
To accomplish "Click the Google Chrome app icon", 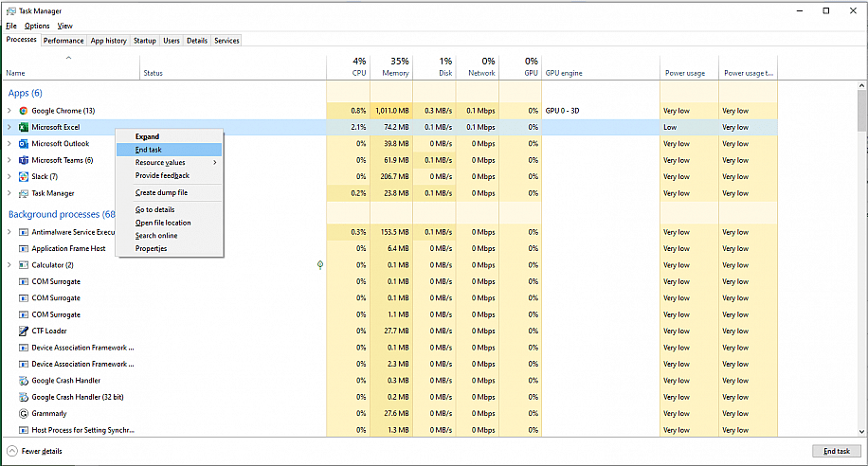I will tap(24, 111).
